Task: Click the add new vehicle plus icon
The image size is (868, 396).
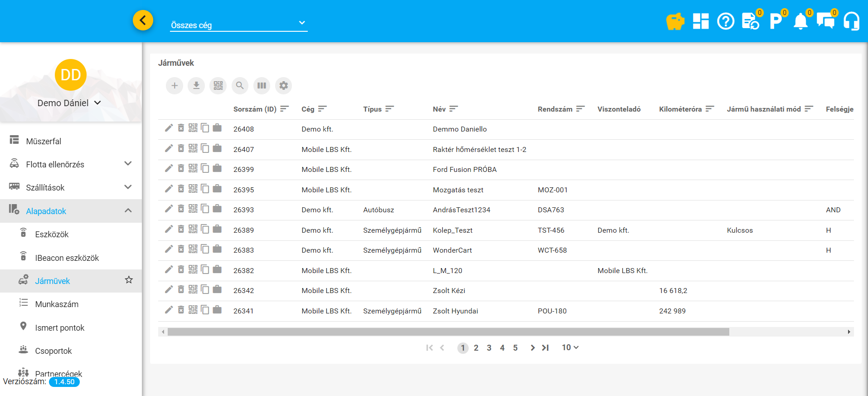Action: point(175,86)
